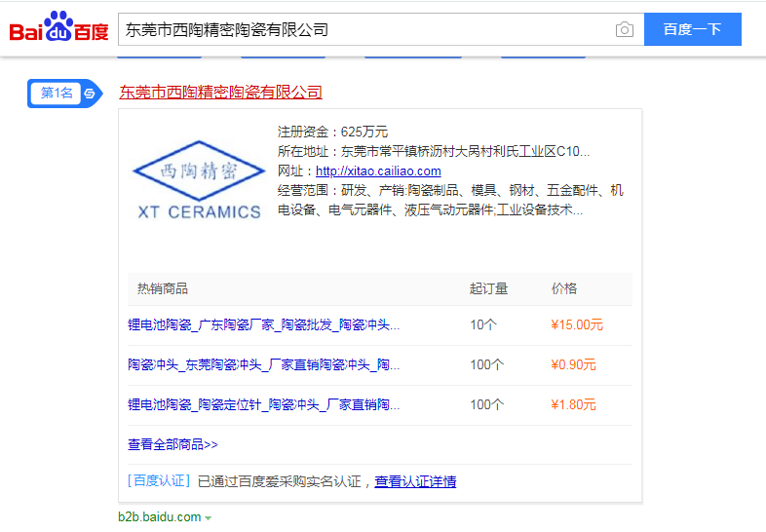Click the b2b.baidu.com source URL
Image resolution: width=766 pixels, height=532 pixels.
point(159,516)
